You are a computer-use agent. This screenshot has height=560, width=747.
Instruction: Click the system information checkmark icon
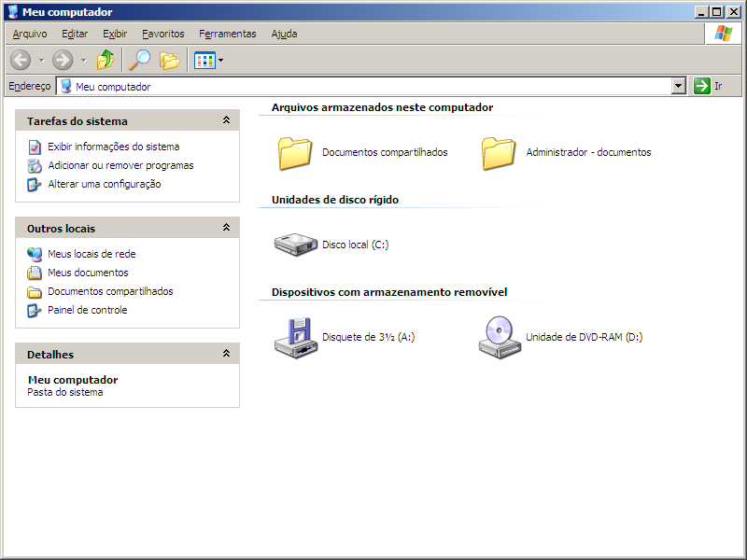coord(35,147)
